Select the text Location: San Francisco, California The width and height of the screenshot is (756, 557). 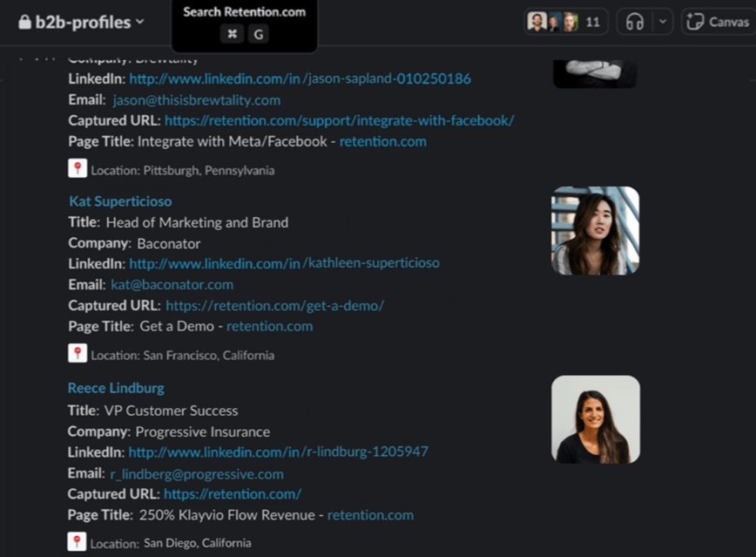(183, 356)
